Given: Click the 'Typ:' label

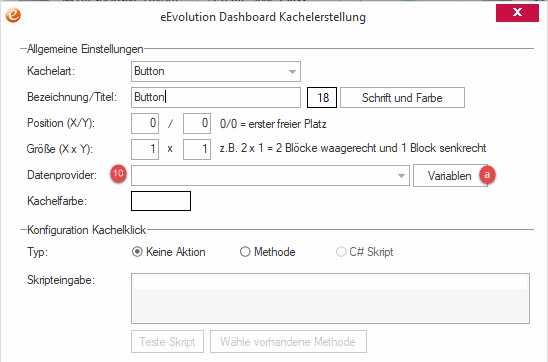Looking at the screenshot, I should (37, 252).
